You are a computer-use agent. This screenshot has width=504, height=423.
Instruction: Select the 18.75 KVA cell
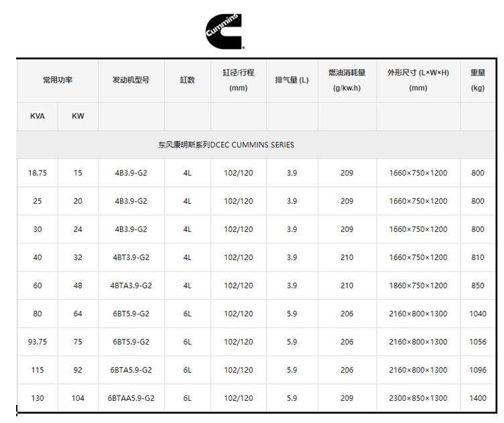38,173
